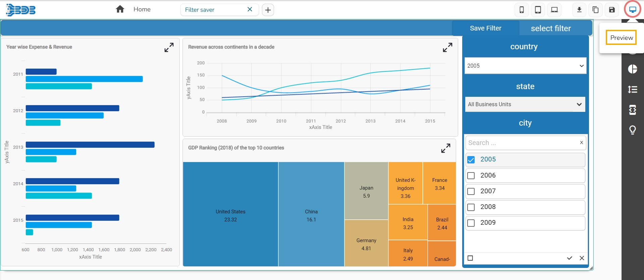Screen dimensions: 644x280
Task: Open the country dropdown showing 2005
Action: [525, 66]
